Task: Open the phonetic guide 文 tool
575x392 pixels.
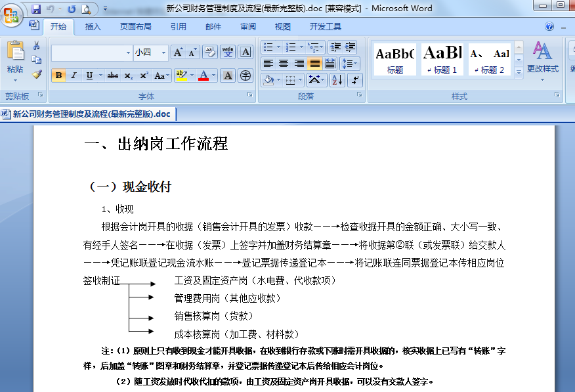Action: pos(228,53)
